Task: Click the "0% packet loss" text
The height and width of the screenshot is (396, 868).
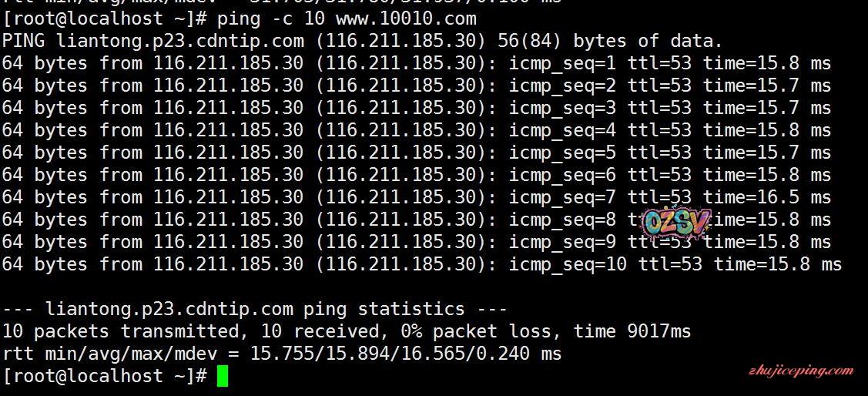Action: click(476, 331)
